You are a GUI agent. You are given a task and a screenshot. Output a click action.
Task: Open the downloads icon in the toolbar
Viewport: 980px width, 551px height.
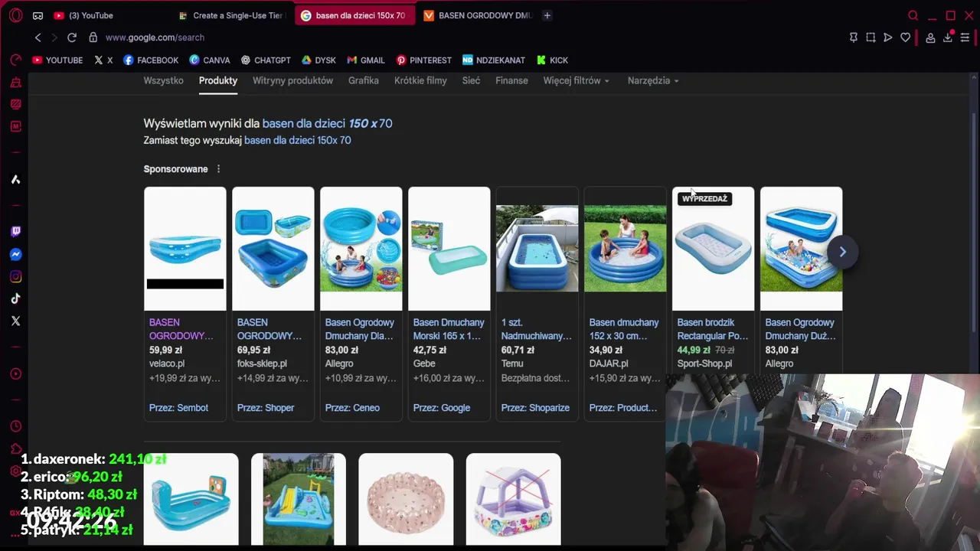[x=948, y=37]
